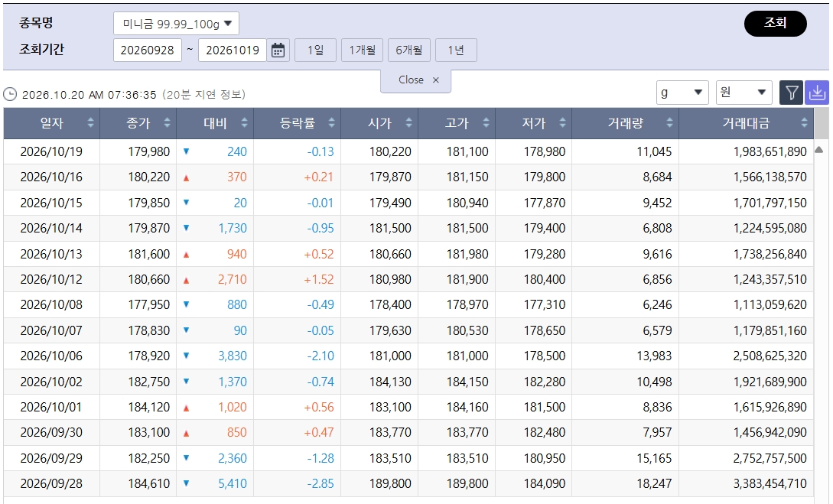The image size is (833, 504).
Task: Click the change value 5,410
Action: (233, 484)
